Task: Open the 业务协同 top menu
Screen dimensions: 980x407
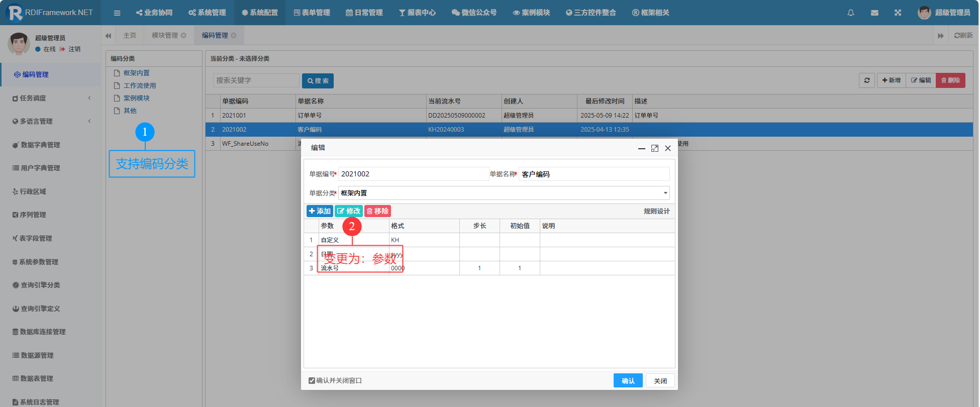Action: click(x=154, y=13)
